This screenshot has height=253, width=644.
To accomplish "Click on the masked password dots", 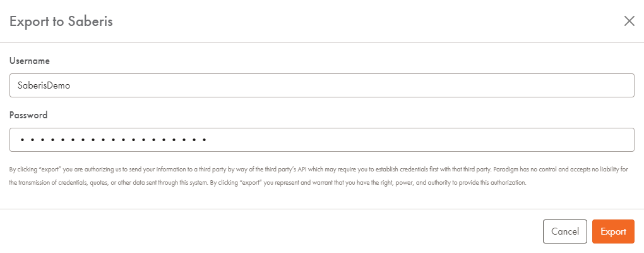I will point(114,140).
